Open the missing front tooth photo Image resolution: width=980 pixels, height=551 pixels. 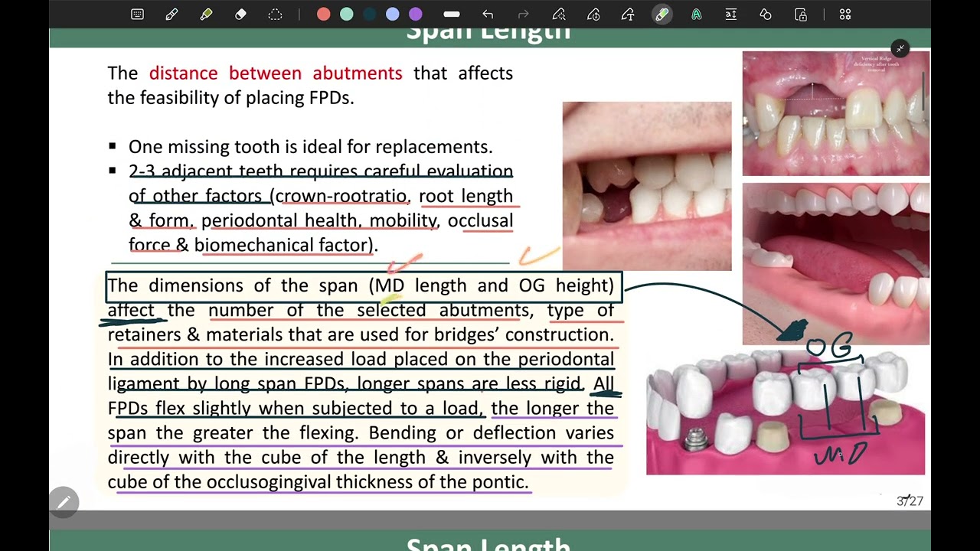[835, 113]
